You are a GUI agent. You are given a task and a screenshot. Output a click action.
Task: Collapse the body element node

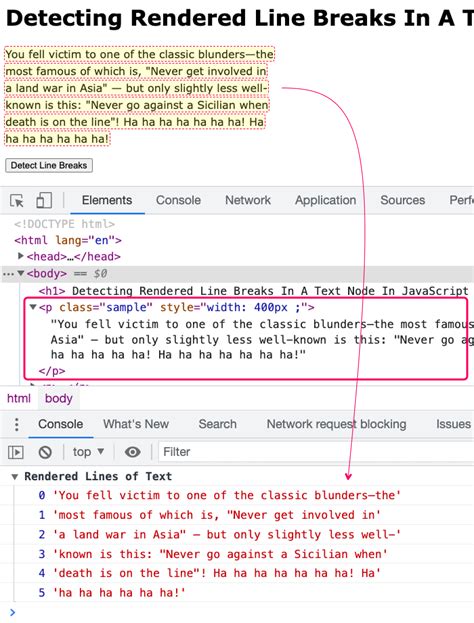[x=21, y=273]
